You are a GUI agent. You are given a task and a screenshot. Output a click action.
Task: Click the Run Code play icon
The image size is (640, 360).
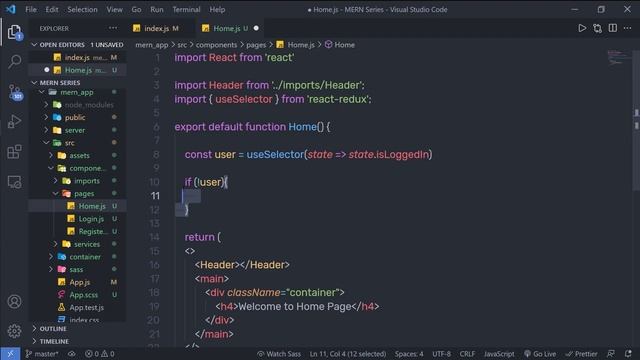(582, 28)
